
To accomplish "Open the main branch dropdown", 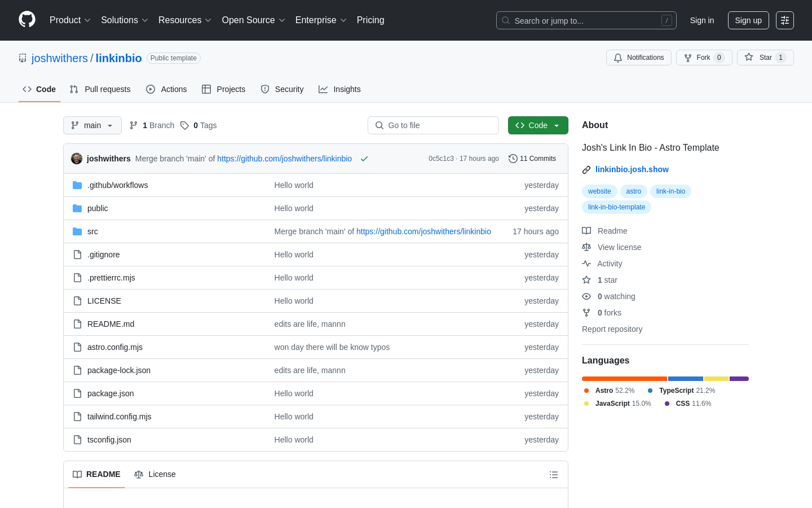I will 92,125.
